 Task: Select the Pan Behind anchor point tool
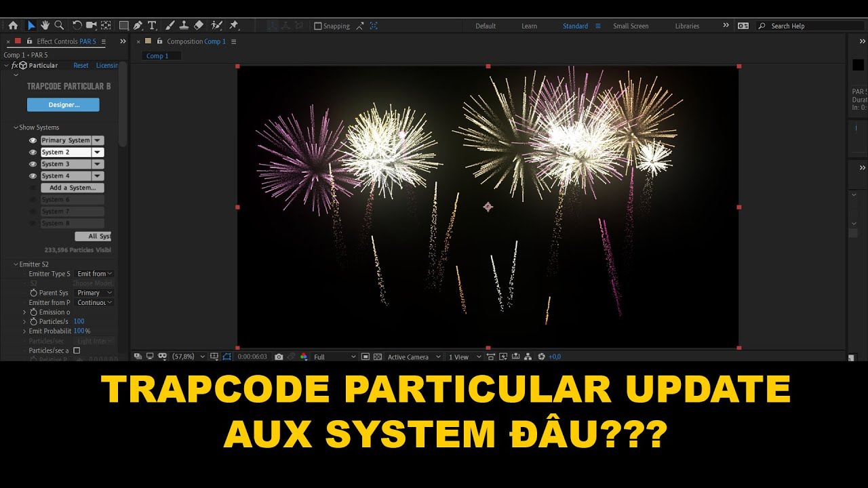pyautogui.click(x=106, y=26)
